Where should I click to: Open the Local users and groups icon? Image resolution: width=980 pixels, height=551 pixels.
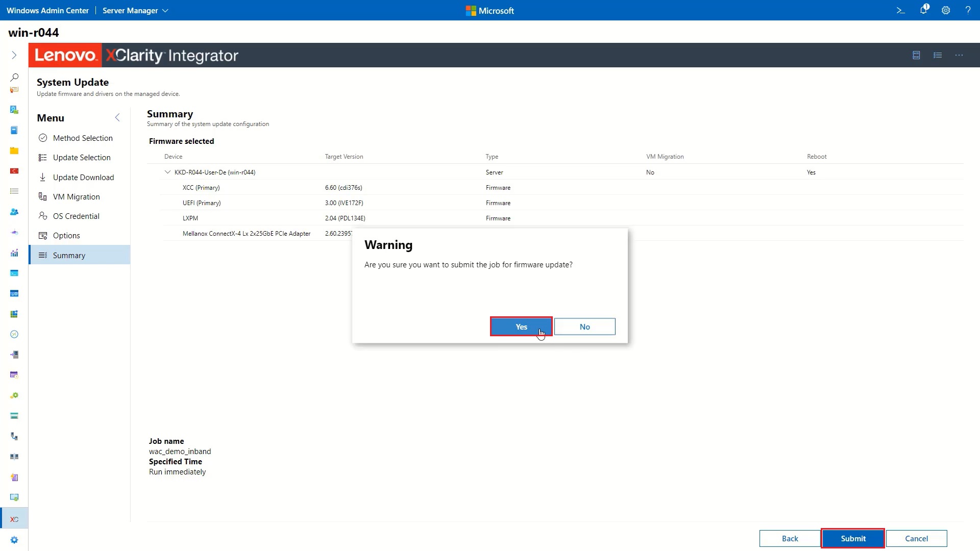[14, 212]
